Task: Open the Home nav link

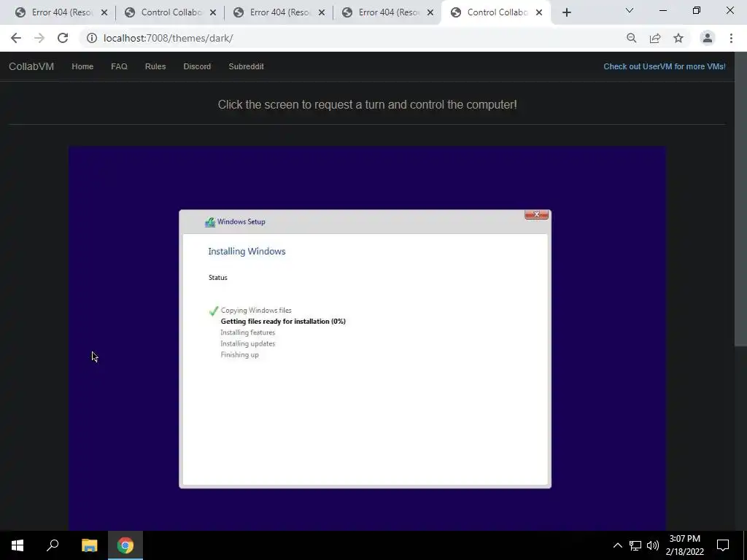Action: 82,66
